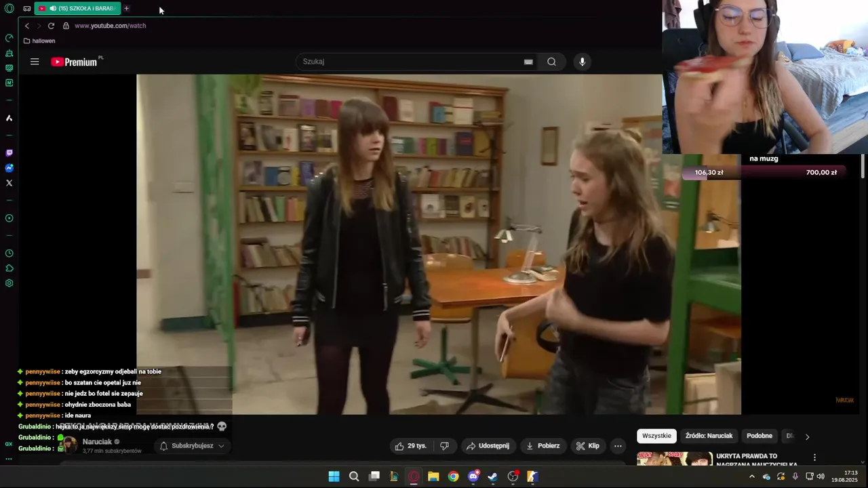Show hidden system tray icons chevron
Image resolution: width=868 pixels, height=488 pixels.
point(751,476)
